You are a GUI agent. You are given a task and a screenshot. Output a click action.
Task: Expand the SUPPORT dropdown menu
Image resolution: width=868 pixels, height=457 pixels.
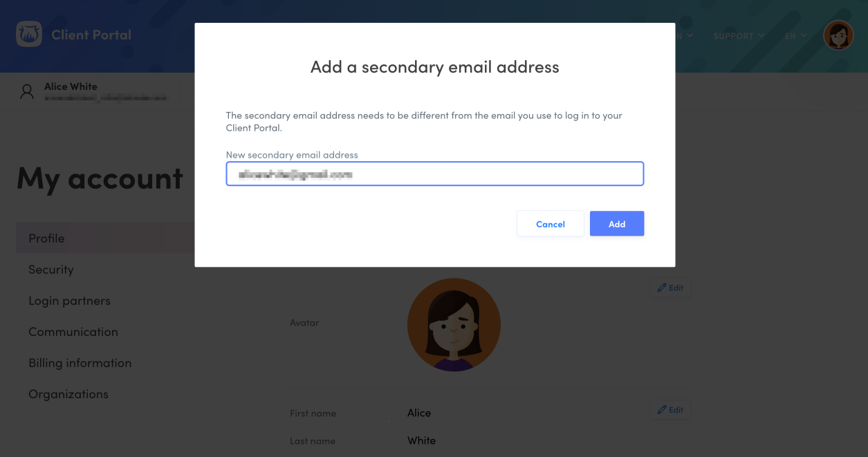[739, 36]
